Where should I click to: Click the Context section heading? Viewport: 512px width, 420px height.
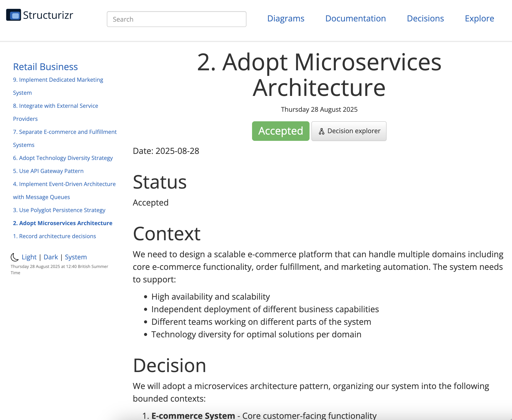[x=167, y=234]
